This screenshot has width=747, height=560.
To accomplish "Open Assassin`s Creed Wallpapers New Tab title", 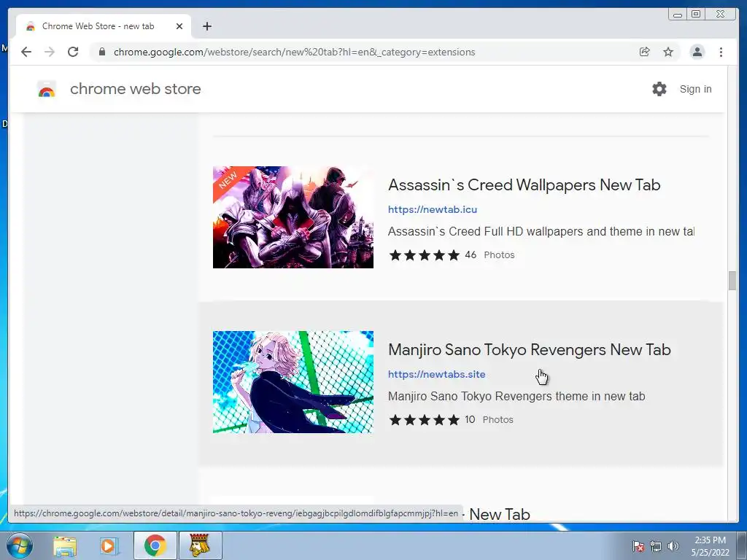I will [524, 184].
